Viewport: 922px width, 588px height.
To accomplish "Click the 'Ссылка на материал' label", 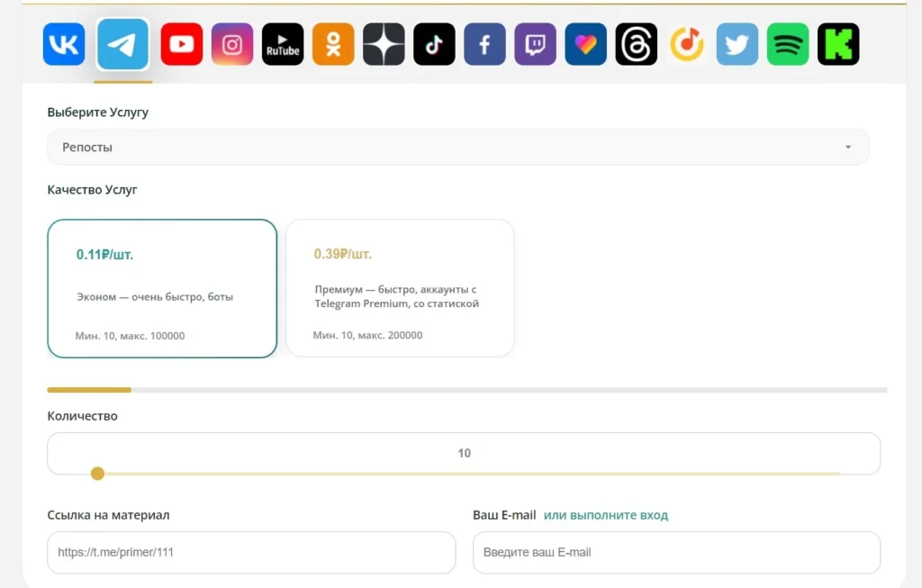I will pos(108,515).
